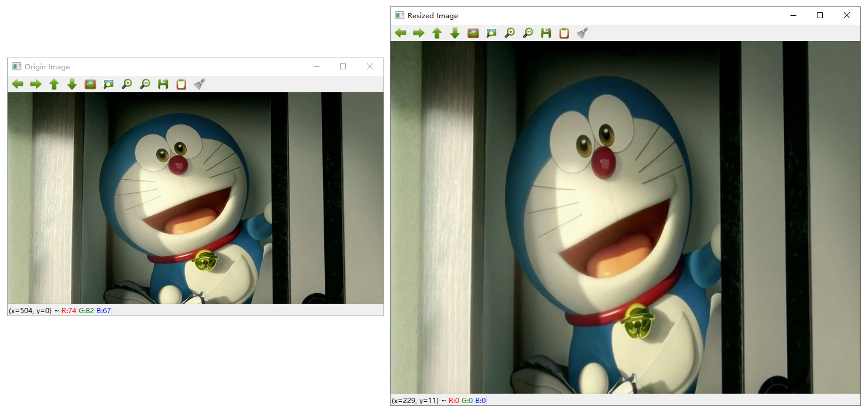Reset zoom to original size in Origin Image
Viewport: 868px width, 416px height.
tap(90, 84)
